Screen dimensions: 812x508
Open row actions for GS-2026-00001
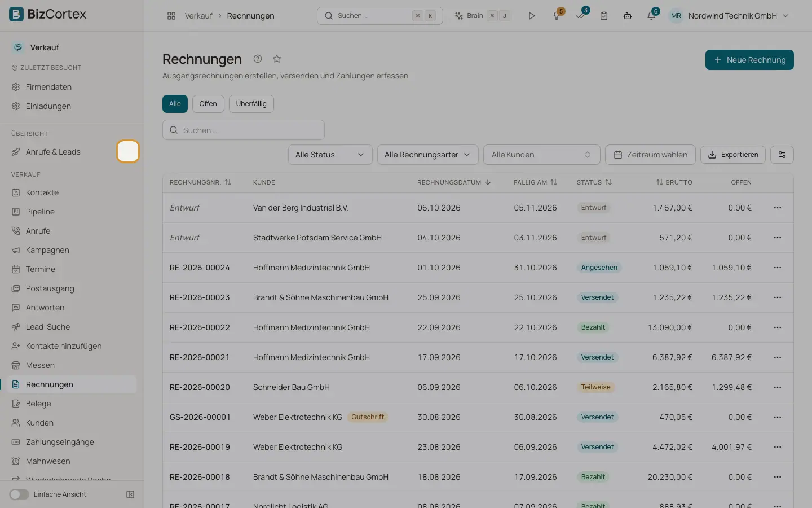click(x=778, y=417)
